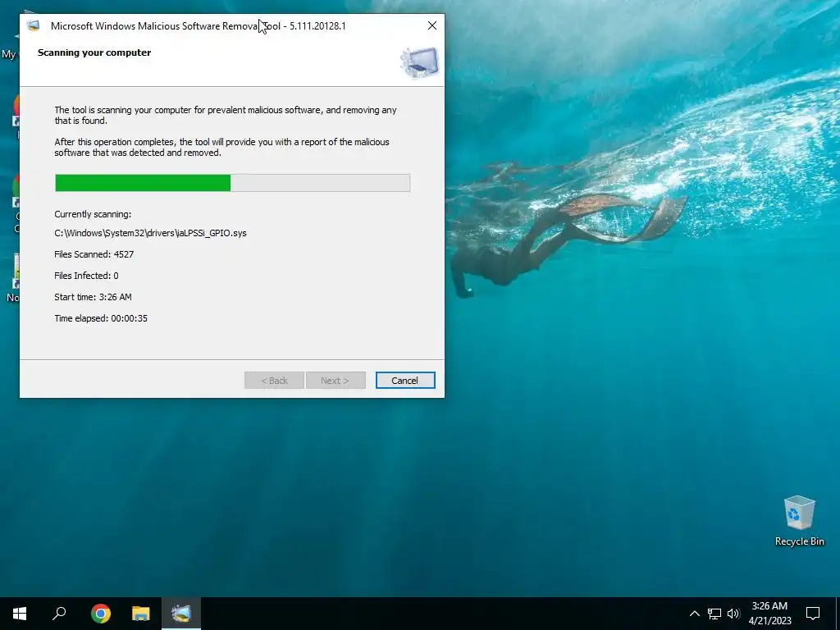Click the disabled Back button
The height and width of the screenshot is (630, 840).
(x=274, y=381)
